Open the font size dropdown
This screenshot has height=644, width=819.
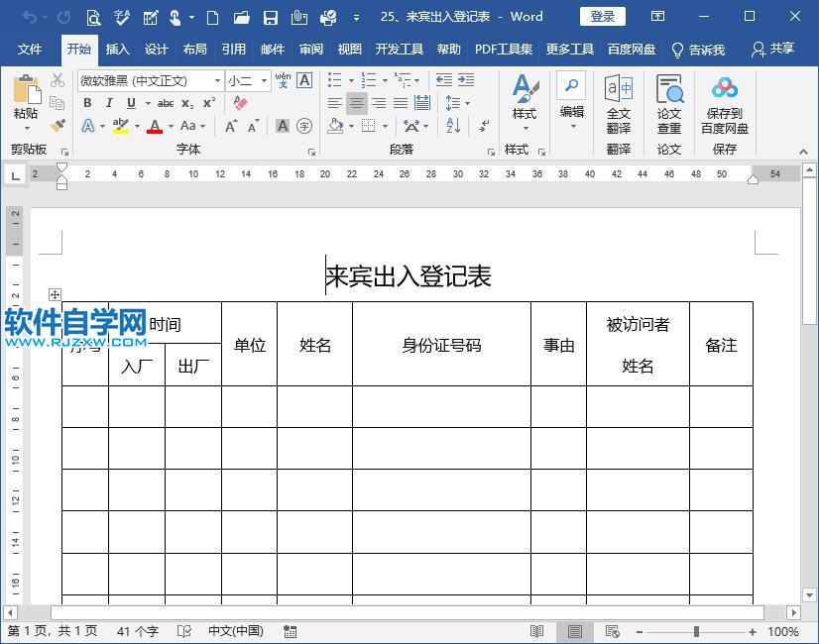coord(263,80)
